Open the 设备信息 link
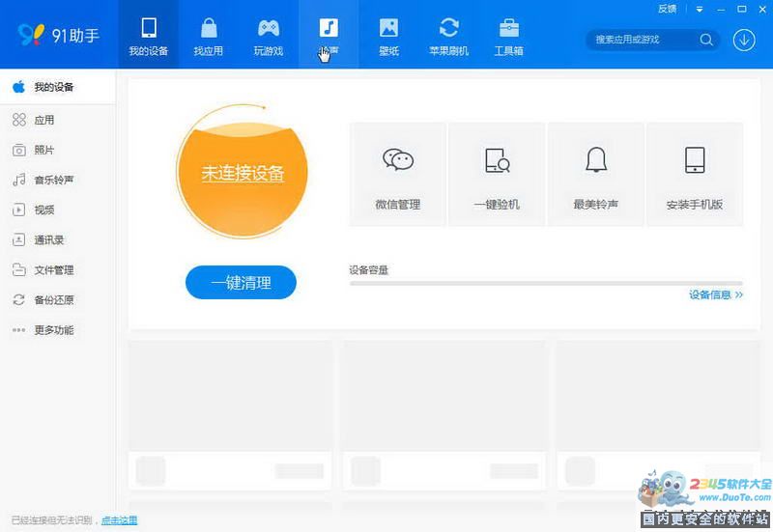 716,295
